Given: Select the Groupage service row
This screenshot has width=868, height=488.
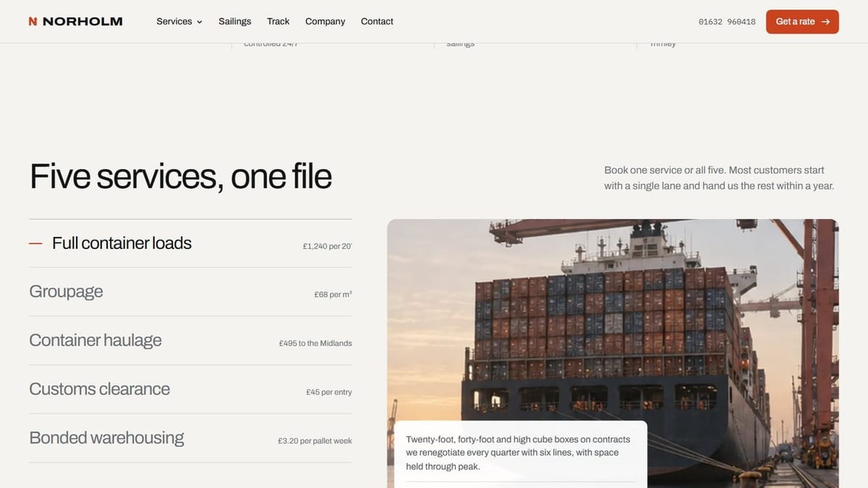Looking at the screenshot, I should pos(190,292).
